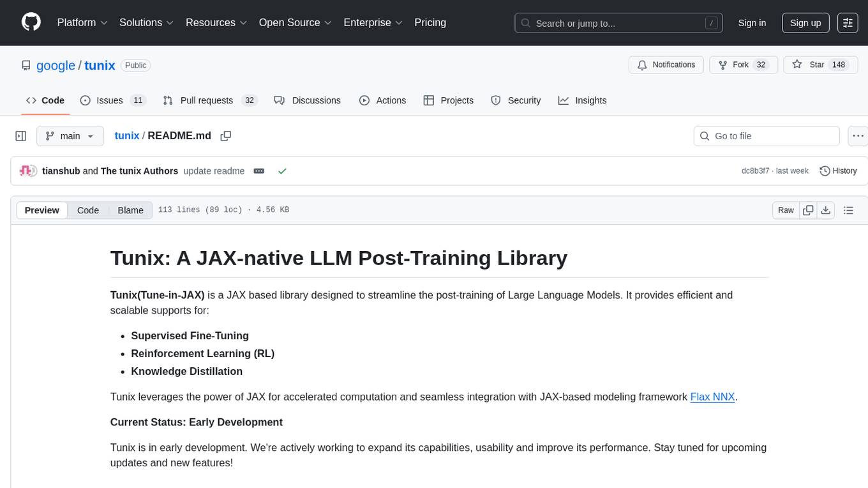This screenshot has width=868, height=488.
Task: Copy the README.md file path
Action: (x=225, y=136)
